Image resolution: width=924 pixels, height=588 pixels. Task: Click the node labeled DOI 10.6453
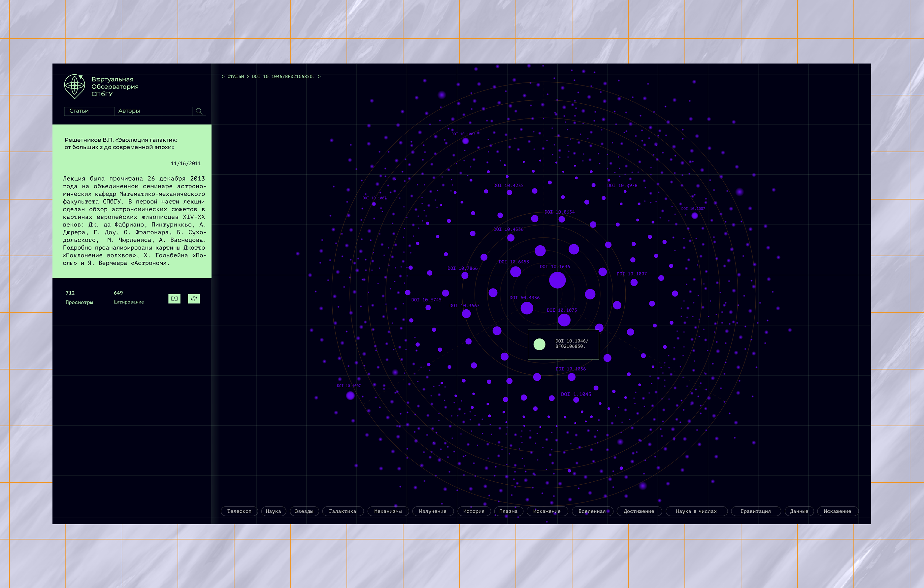point(515,272)
